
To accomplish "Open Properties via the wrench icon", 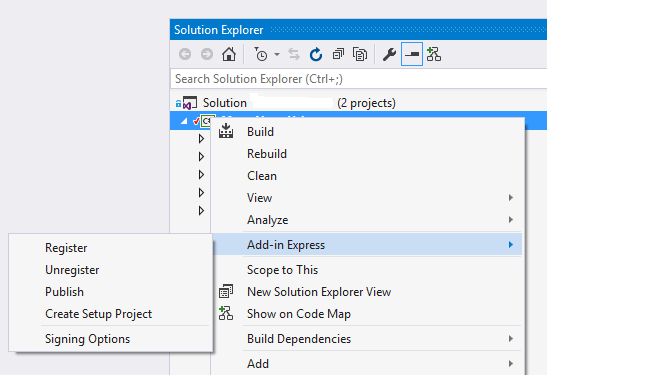I will (389, 54).
